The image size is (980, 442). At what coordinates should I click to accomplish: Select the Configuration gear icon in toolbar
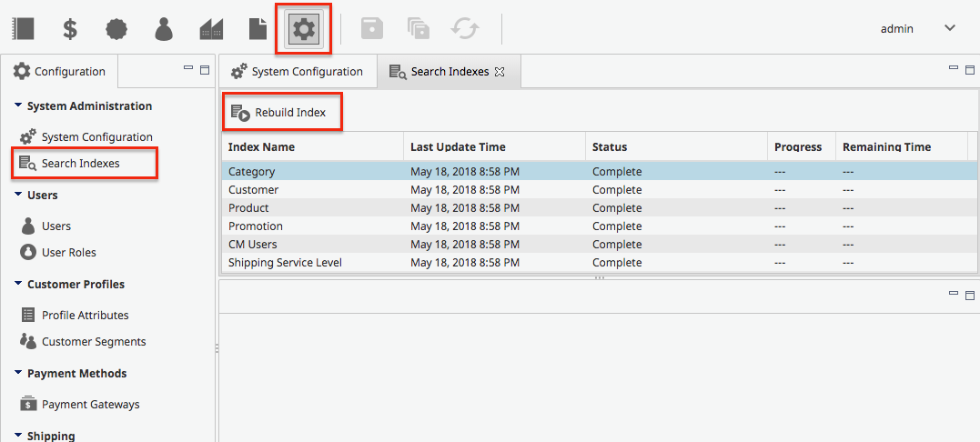pyautogui.click(x=305, y=29)
